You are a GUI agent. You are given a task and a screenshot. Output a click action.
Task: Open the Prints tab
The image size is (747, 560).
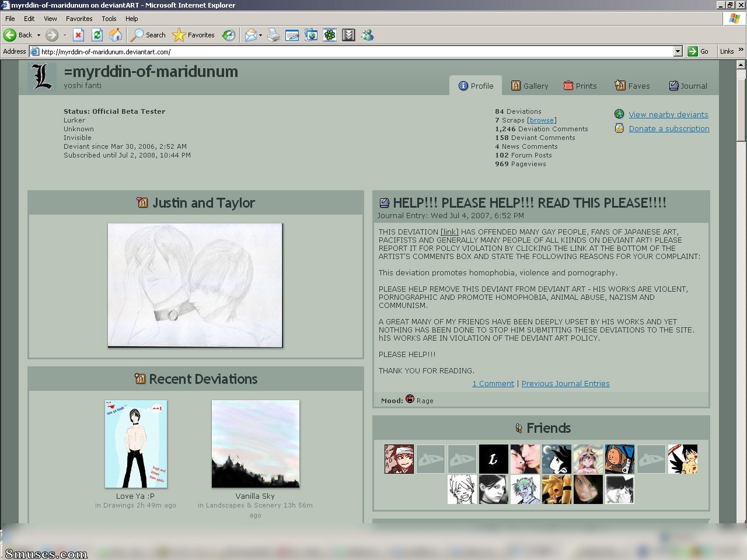(x=580, y=86)
